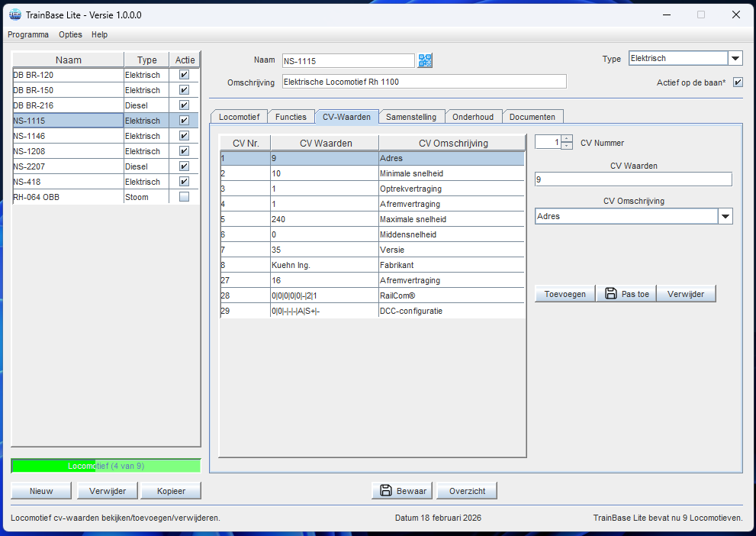Decrease CV Nummer with spinner down arrow
756x536 pixels.
click(567, 146)
